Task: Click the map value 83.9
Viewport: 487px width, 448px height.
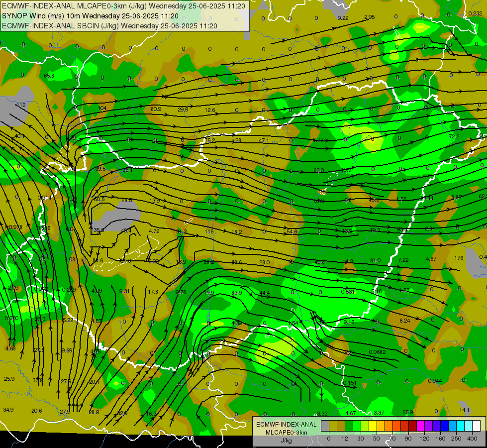Action: tap(237, 293)
